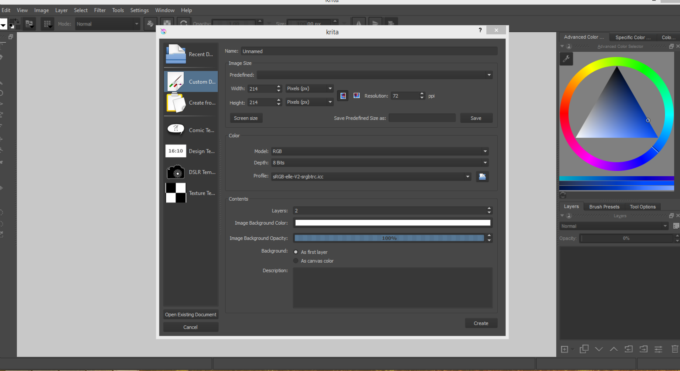
Task: Open the layer blending mode dropdown
Action: [x=614, y=226]
